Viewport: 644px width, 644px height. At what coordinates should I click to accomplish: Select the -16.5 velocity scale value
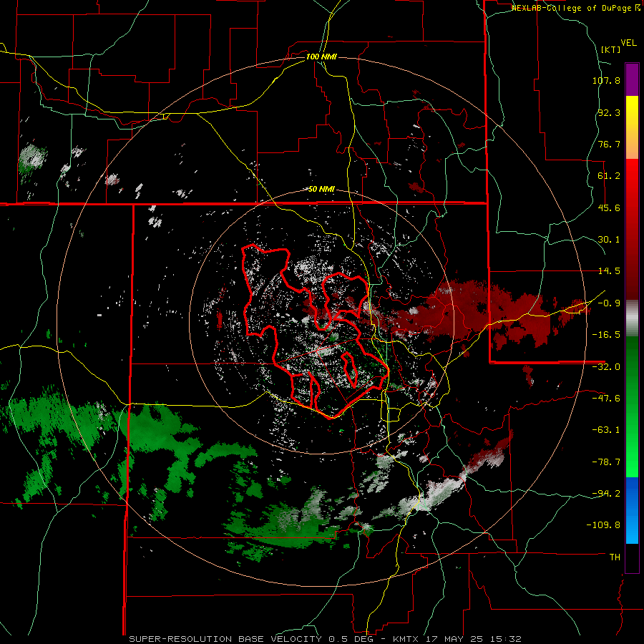click(606, 335)
